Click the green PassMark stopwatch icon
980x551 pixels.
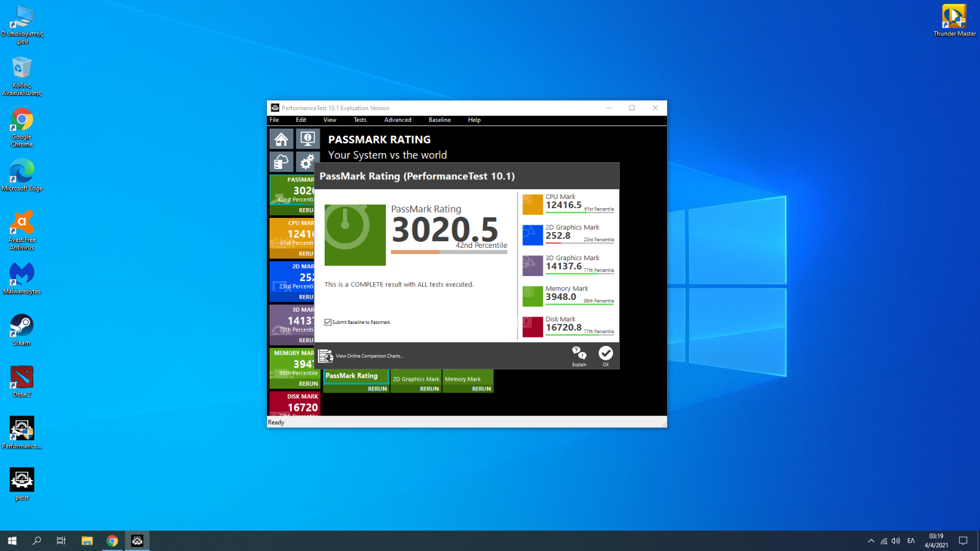(355, 235)
